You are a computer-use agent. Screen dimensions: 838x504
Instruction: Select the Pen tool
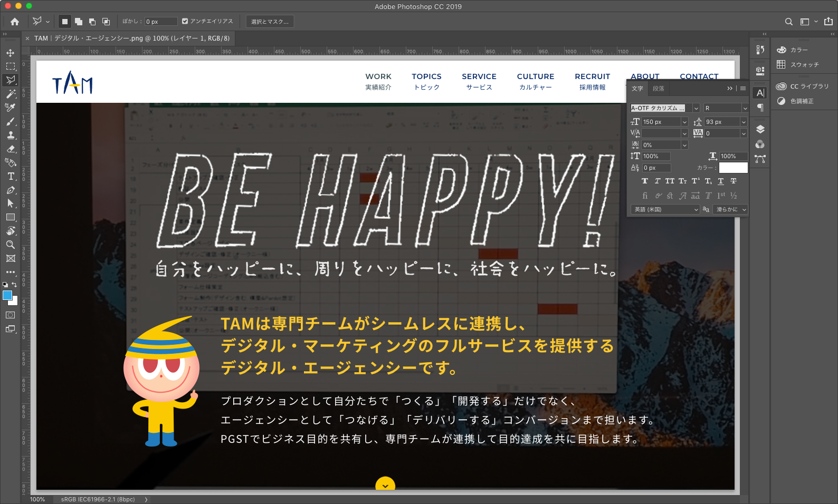tap(11, 190)
